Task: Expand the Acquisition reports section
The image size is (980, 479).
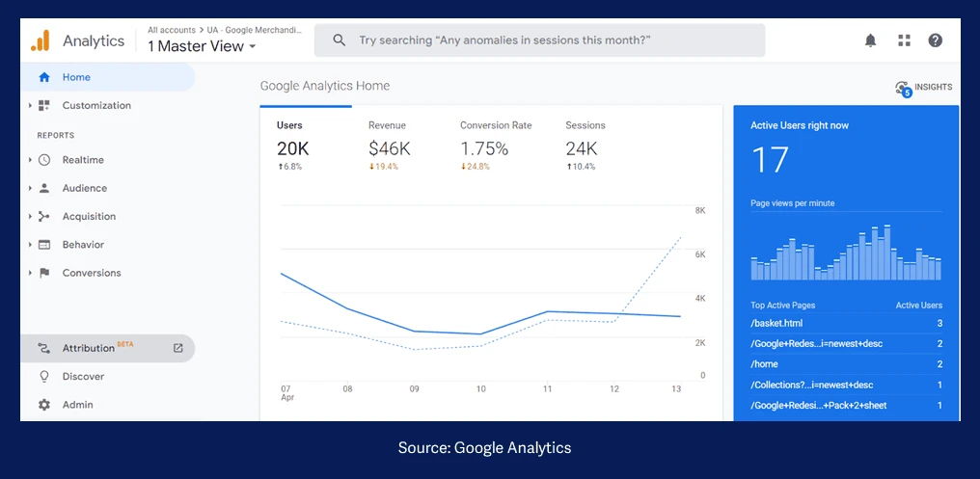Action: pyautogui.click(x=89, y=217)
